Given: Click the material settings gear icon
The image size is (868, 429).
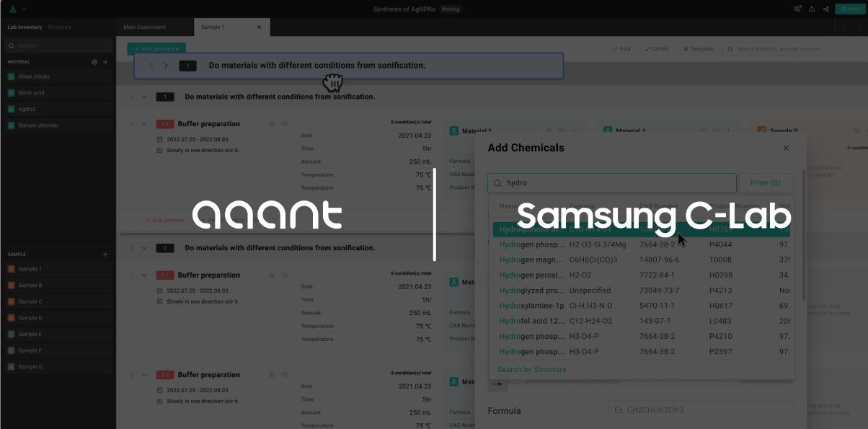Looking at the screenshot, I should click(x=94, y=62).
